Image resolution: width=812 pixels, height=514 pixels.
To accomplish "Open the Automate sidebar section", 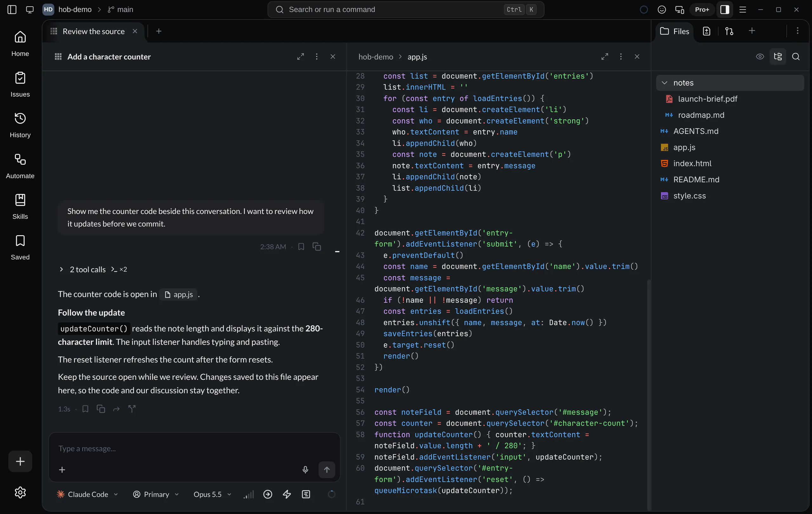I will 20,166.
